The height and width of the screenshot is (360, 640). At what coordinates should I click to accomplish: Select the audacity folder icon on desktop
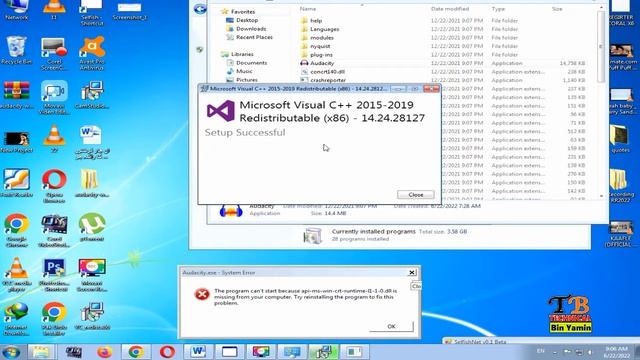[92, 183]
